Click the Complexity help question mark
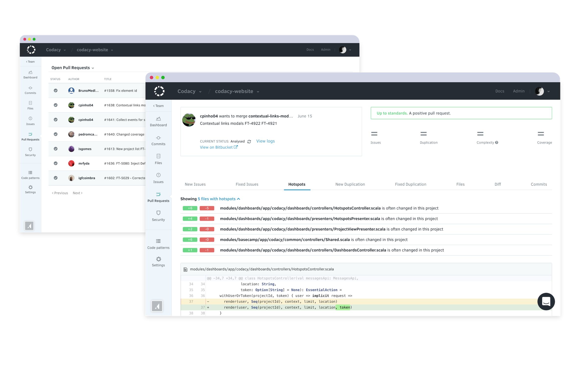588x383 pixels. [x=497, y=143]
